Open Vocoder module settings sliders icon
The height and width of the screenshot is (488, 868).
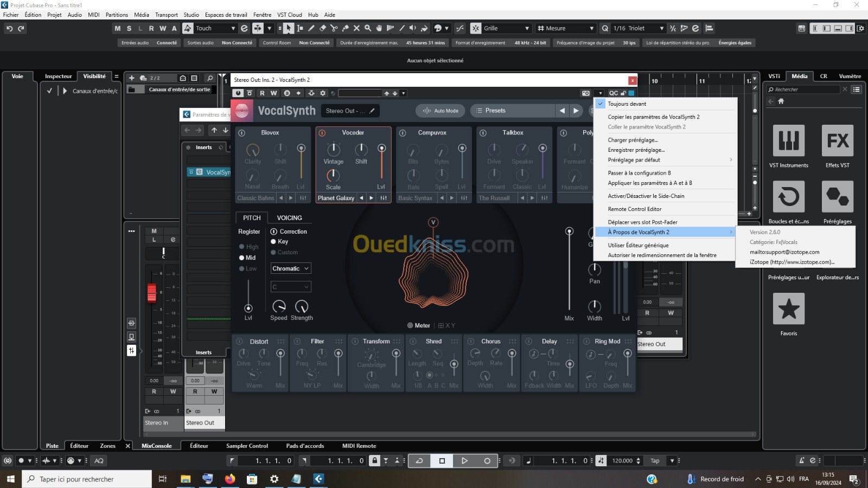pos(384,198)
